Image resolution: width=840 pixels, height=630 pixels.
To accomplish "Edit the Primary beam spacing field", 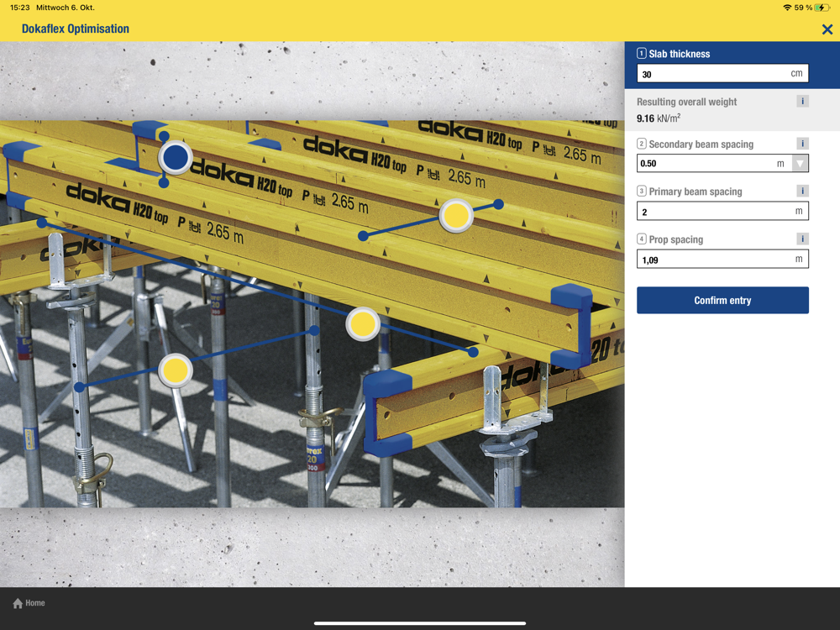I will click(722, 211).
